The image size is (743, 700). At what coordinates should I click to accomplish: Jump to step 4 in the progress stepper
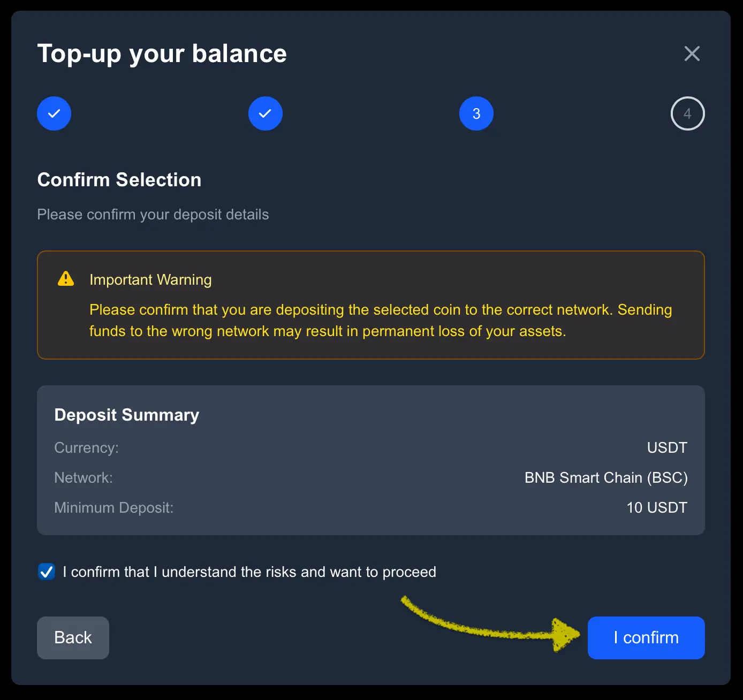pyautogui.click(x=687, y=113)
